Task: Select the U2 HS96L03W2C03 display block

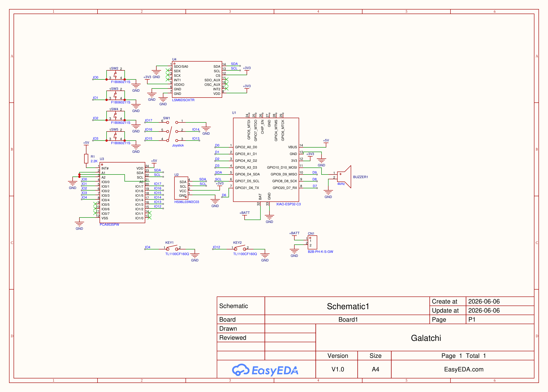Action: tap(181, 188)
